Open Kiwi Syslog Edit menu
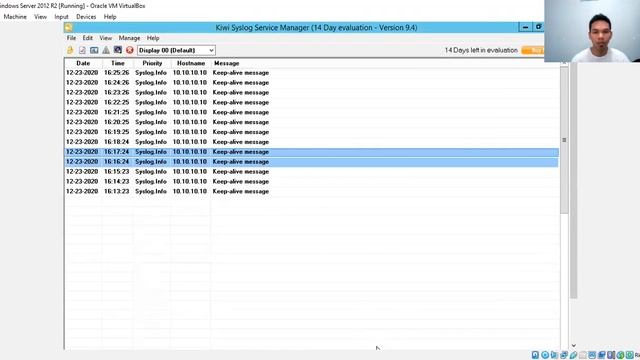Image resolution: width=640 pixels, height=360 pixels. pos(88,38)
